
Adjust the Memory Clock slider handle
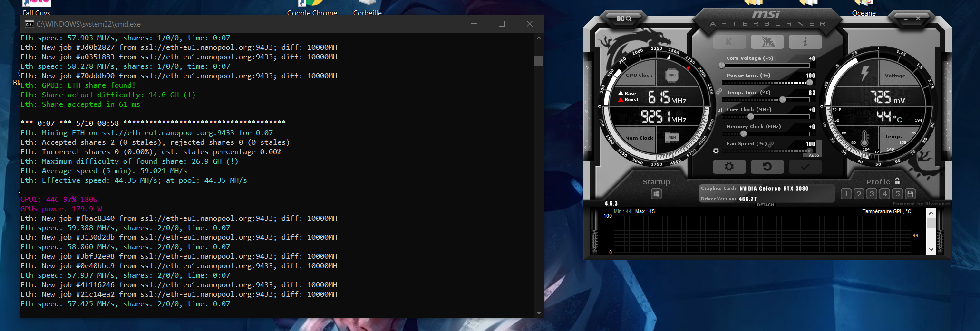coord(744,134)
